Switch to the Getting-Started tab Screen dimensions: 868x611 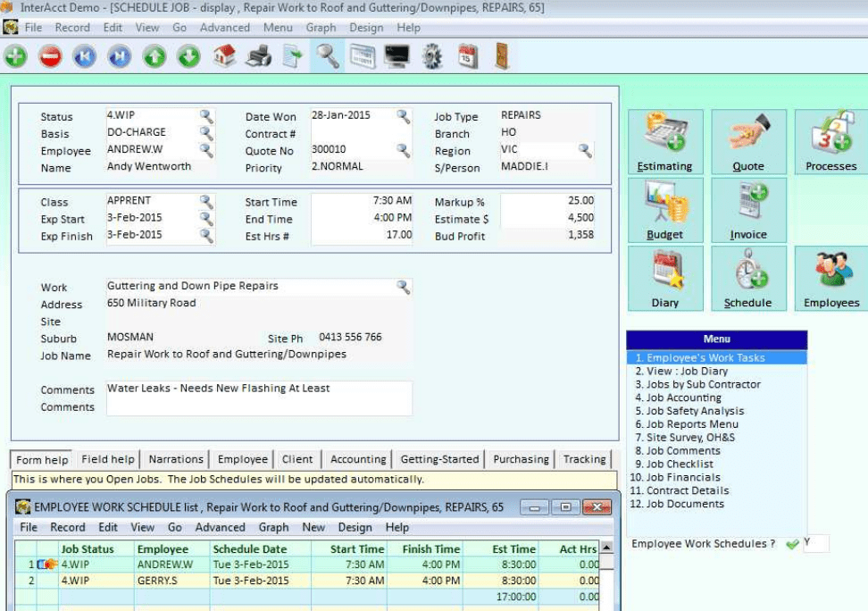(x=439, y=459)
